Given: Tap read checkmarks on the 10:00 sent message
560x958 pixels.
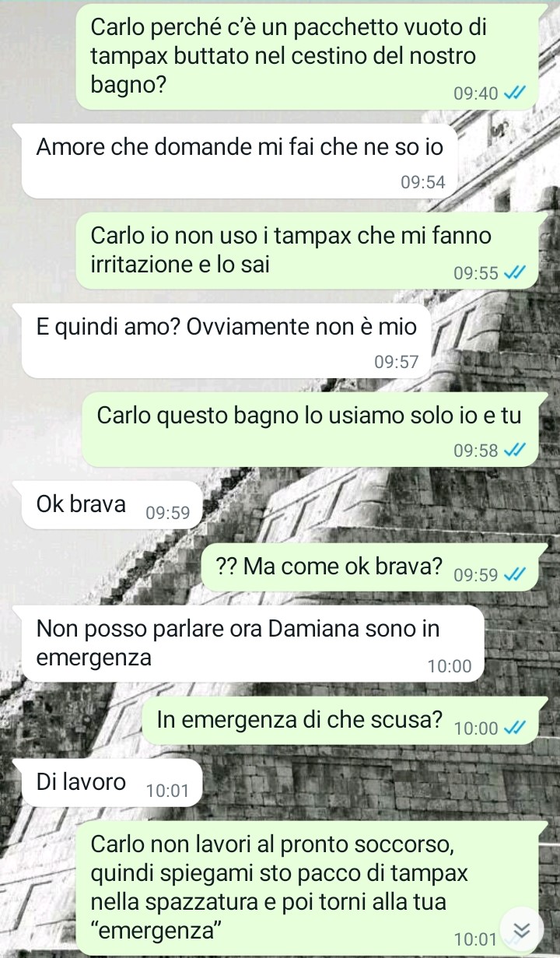Looking at the screenshot, I should (x=515, y=728).
